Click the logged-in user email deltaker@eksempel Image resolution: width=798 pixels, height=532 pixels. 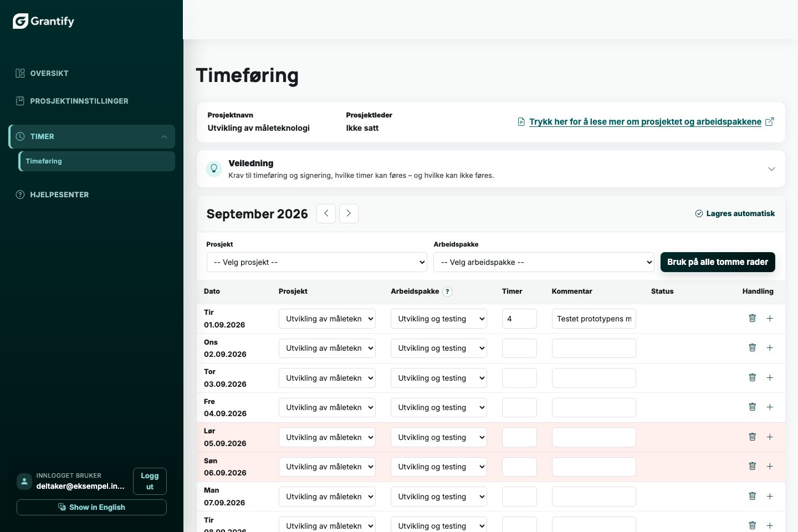coord(80,486)
